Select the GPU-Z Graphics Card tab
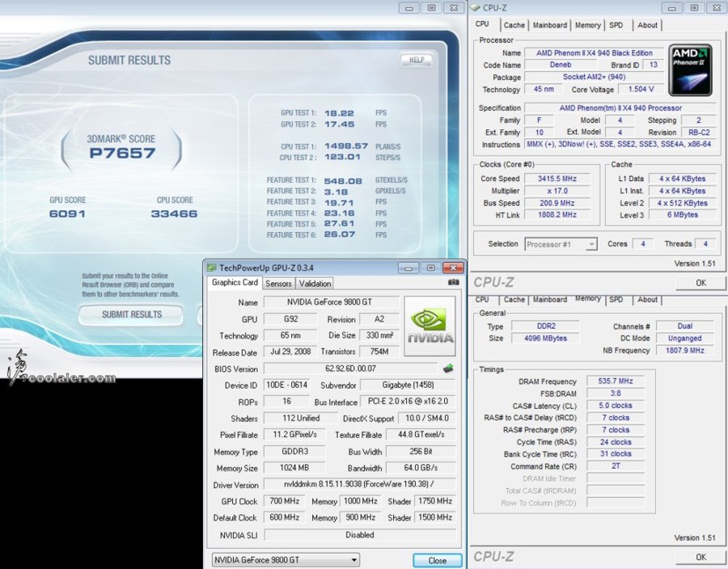 pyautogui.click(x=235, y=282)
